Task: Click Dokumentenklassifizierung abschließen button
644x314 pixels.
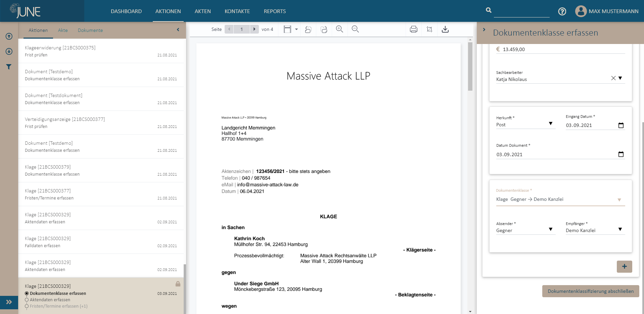Action: (x=591, y=291)
